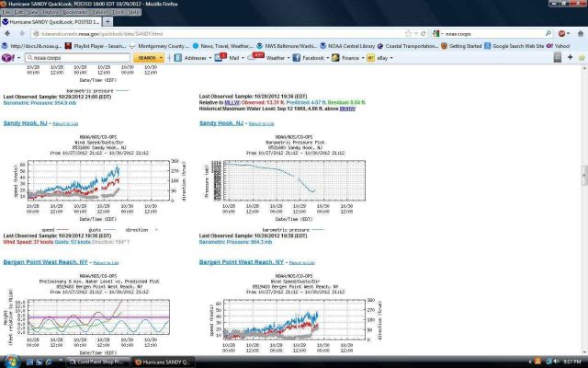Open Yahoo Weather toolbar button

click(266, 58)
